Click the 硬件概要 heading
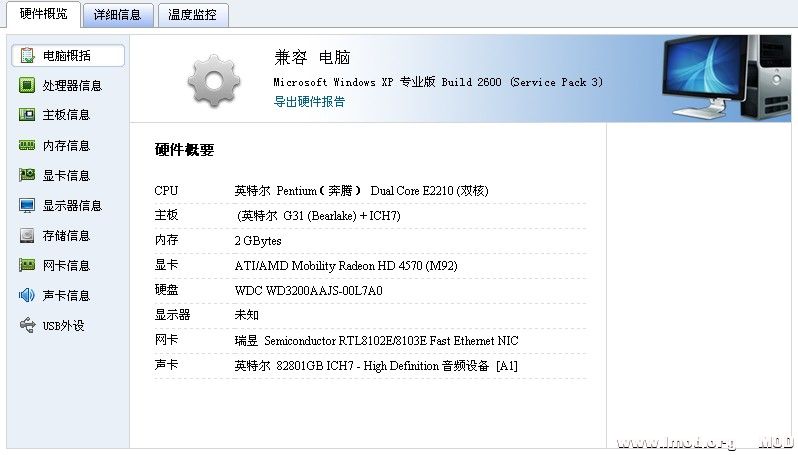Viewport: 798px width, 455px height. point(184,150)
